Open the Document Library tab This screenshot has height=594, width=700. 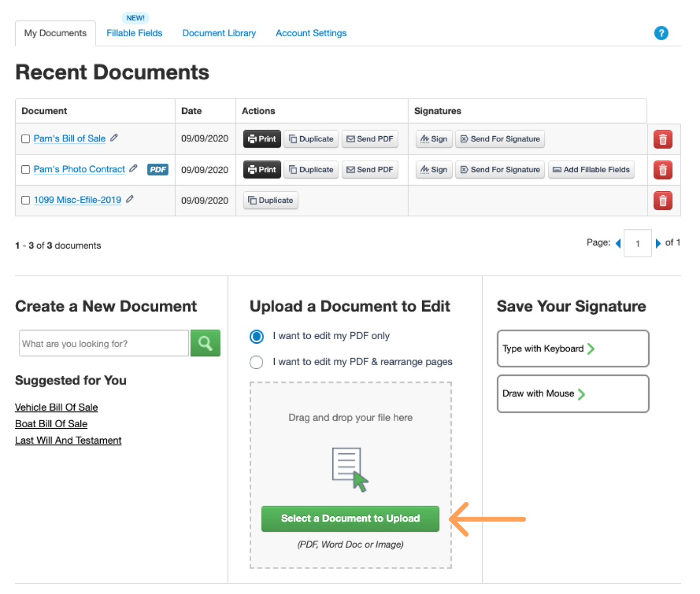219,33
